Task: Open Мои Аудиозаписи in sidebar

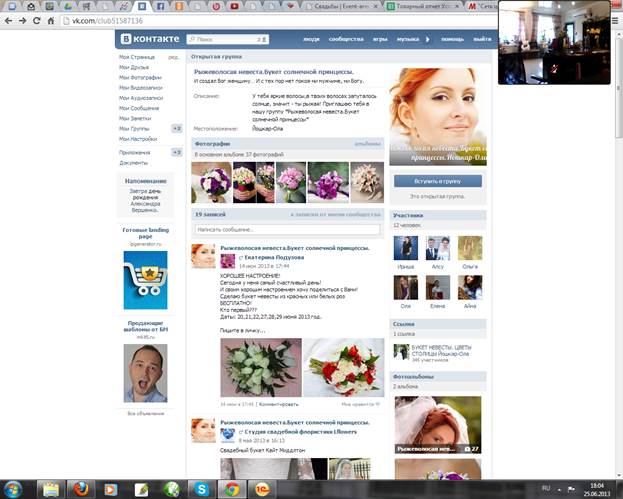Action: point(141,98)
